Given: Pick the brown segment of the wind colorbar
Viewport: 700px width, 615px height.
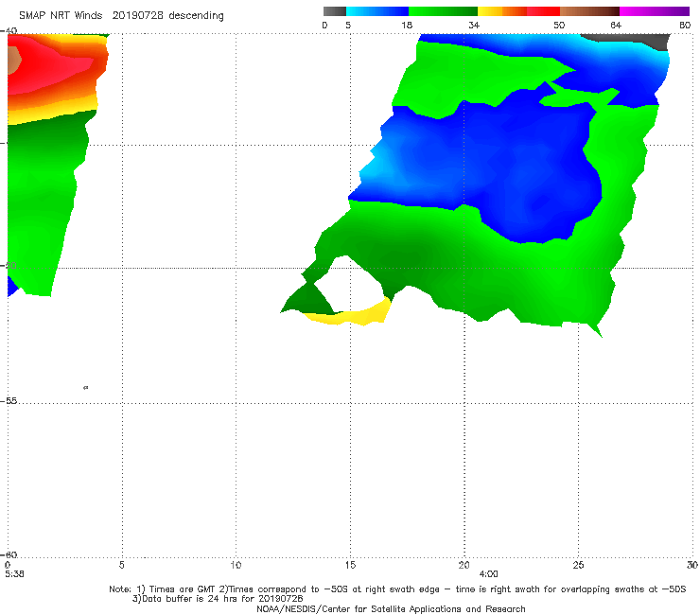Looking at the screenshot, I should pyautogui.click(x=589, y=11).
